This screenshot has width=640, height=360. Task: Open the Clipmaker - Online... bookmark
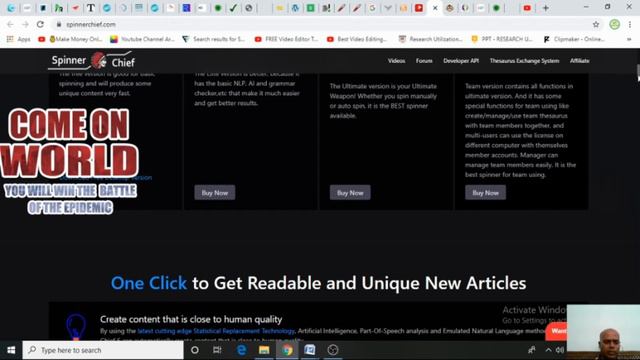coord(574,39)
